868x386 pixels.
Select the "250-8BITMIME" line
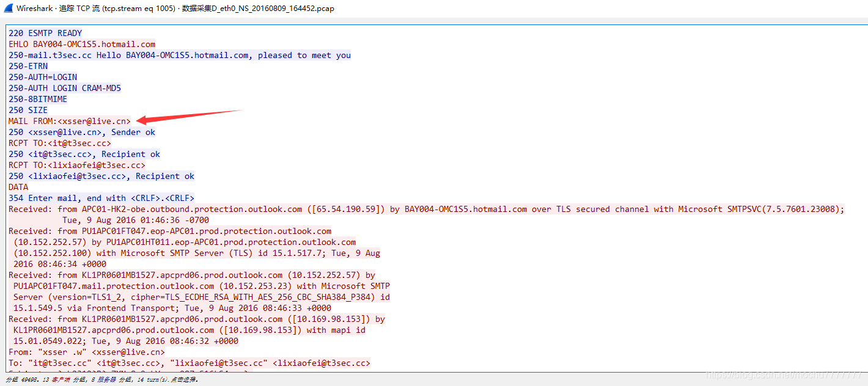coord(38,99)
